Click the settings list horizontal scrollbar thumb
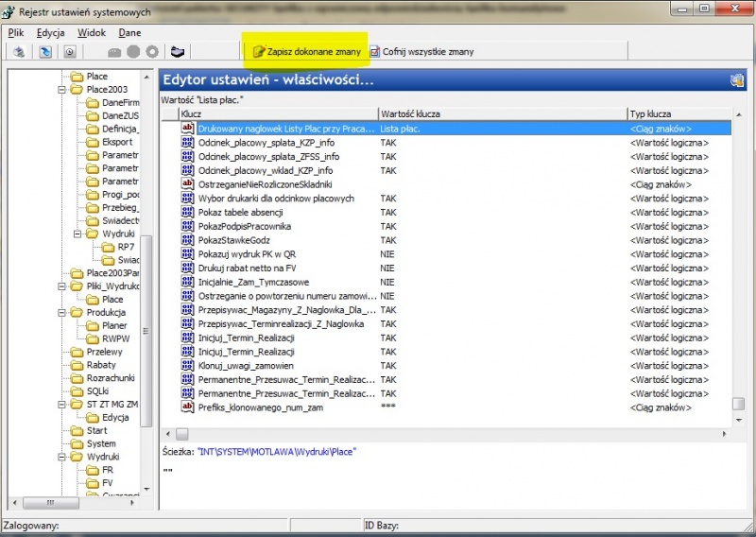Image resolution: width=756 pixels, height=537 pixels. click(x=181, y=434)
